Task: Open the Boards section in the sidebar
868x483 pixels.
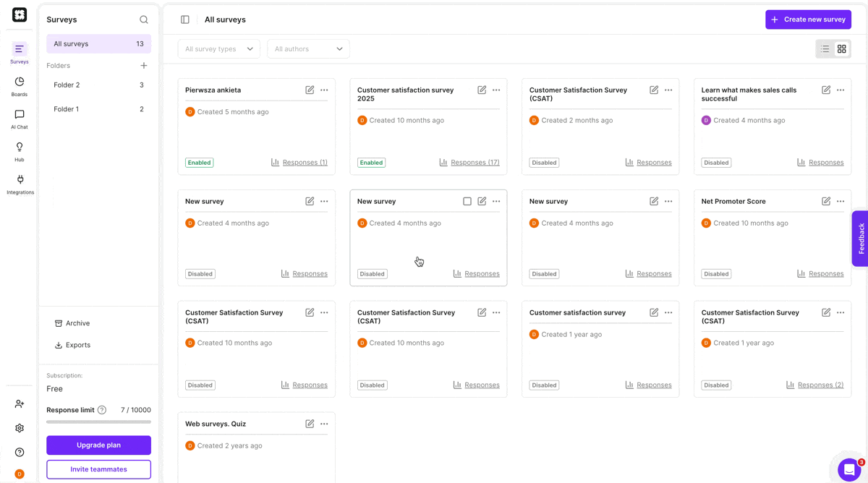Action: (19, 84)
